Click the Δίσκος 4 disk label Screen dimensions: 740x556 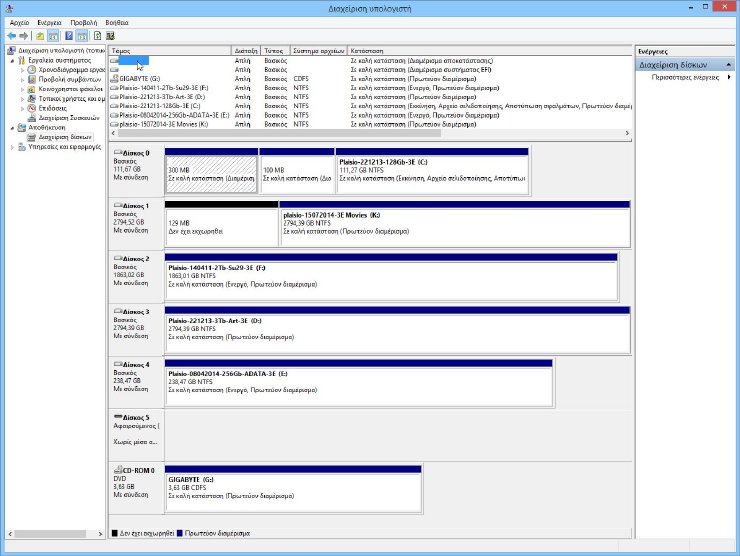point(136,365)
